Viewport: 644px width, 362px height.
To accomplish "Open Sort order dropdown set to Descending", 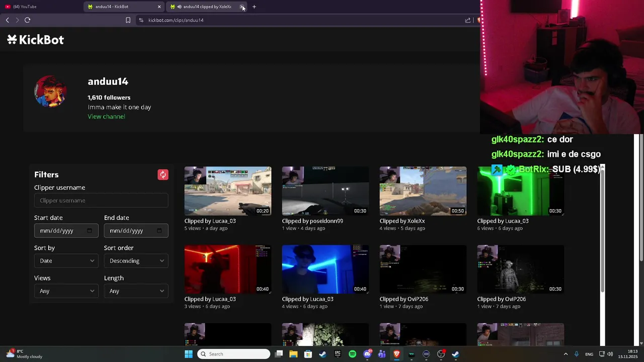I will pyautogui.click(x=136, y=261).
